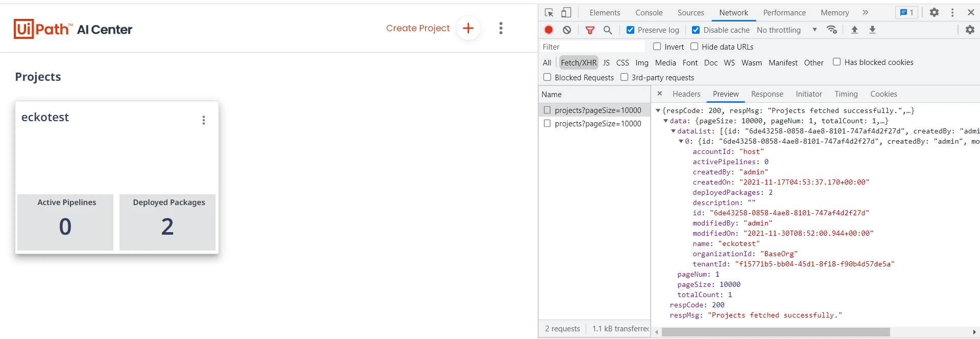
Task: Filter requests by Doc type
Action: coord(711,62)
